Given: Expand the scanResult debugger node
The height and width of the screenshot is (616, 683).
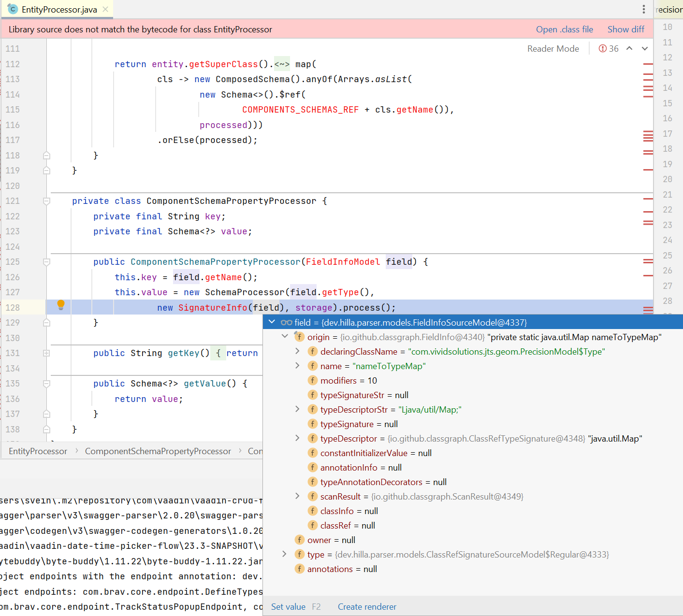Looking at the screenshot, I should 297,496.
